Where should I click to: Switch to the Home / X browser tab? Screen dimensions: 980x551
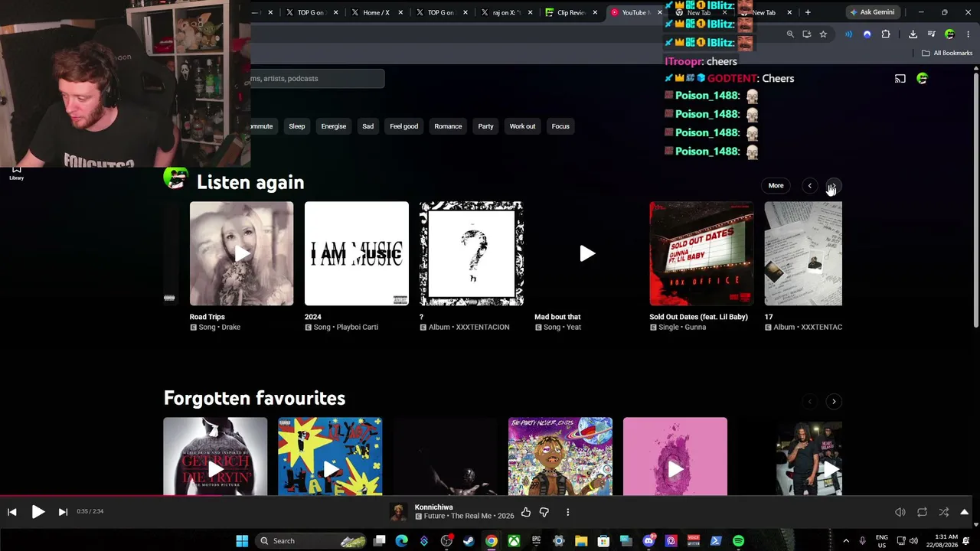point(376,12)
